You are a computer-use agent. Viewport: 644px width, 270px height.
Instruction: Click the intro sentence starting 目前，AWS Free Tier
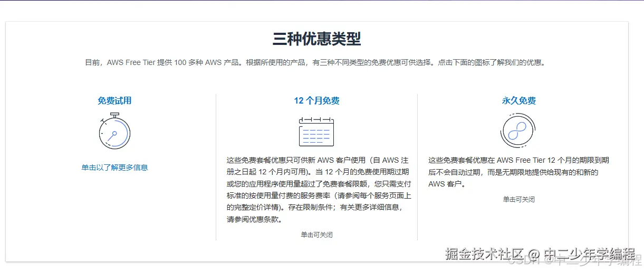(315, 62)
